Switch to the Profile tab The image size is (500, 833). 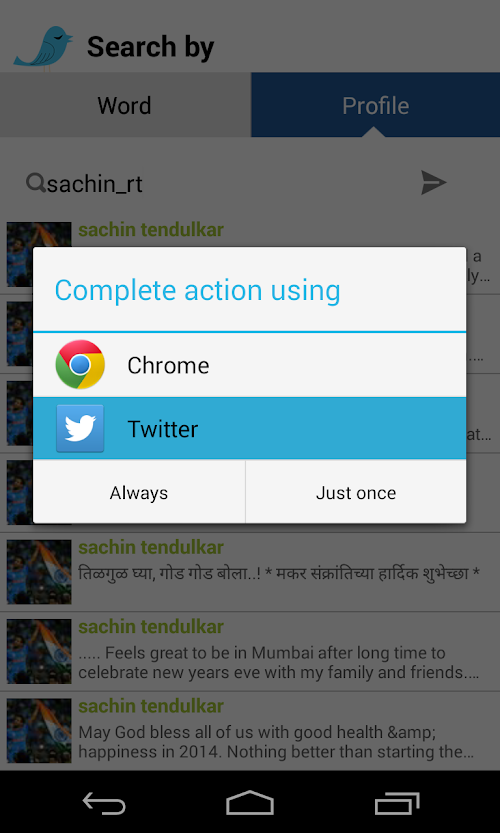(375, 105)
